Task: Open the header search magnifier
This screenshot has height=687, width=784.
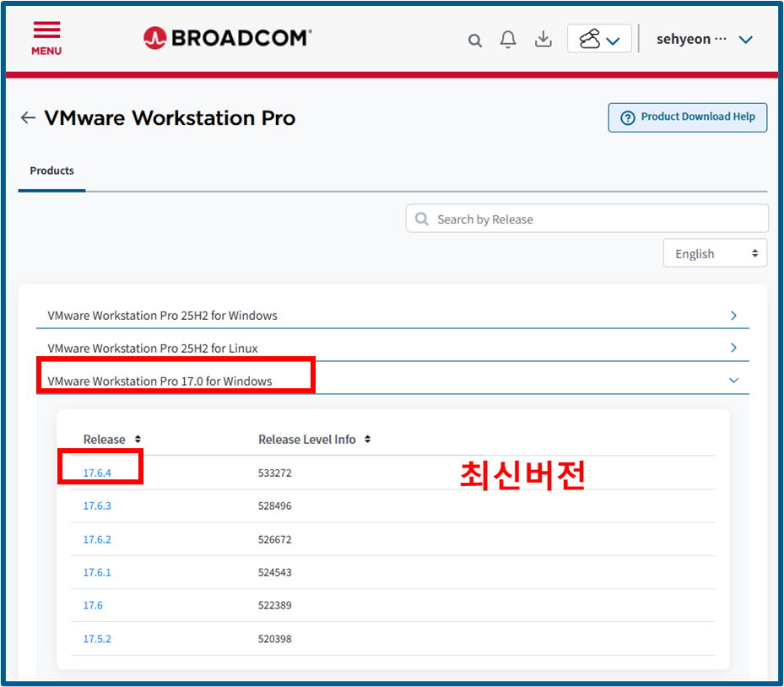Action: 475,40
